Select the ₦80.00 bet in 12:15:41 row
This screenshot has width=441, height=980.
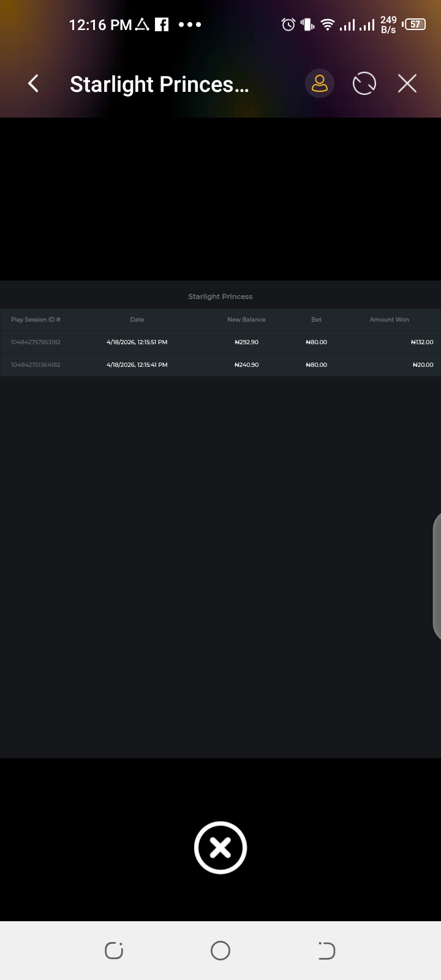point(316,365)
